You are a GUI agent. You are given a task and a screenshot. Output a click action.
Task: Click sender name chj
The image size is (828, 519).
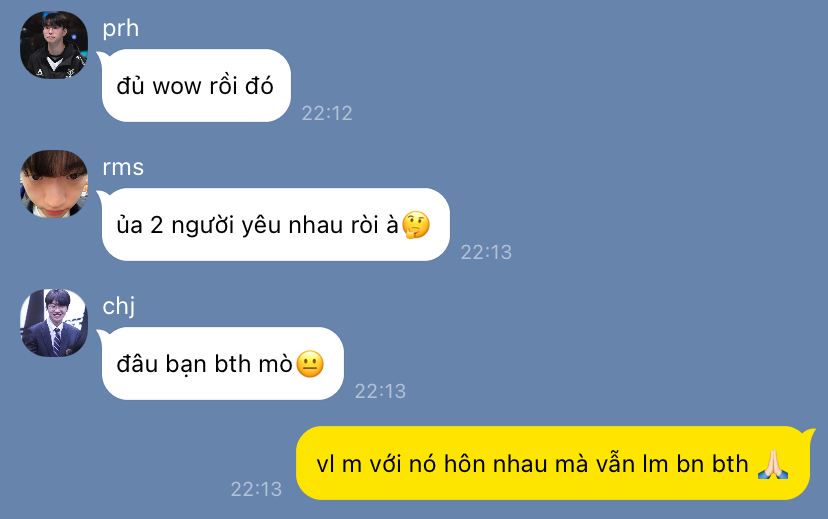(119, 306)
